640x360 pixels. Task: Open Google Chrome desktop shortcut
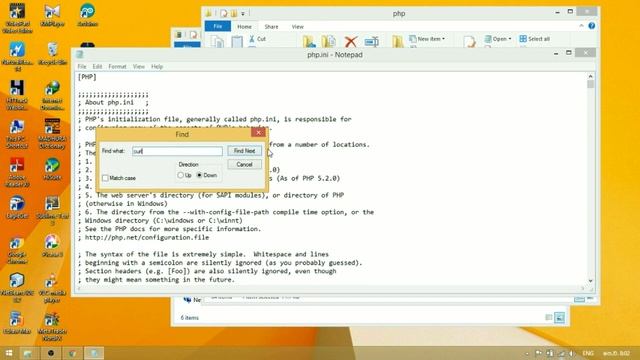point(17,249)
